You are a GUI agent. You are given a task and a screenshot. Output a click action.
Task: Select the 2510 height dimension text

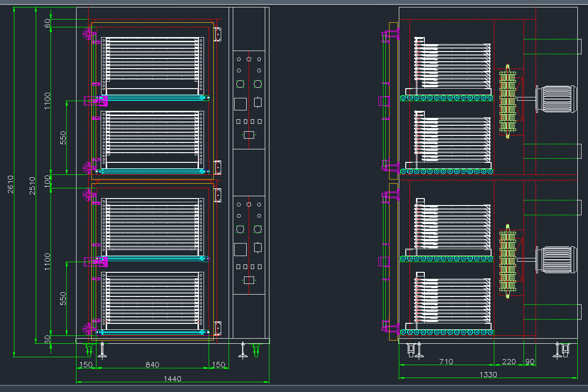pyautogui.click(x=32, y=186)
